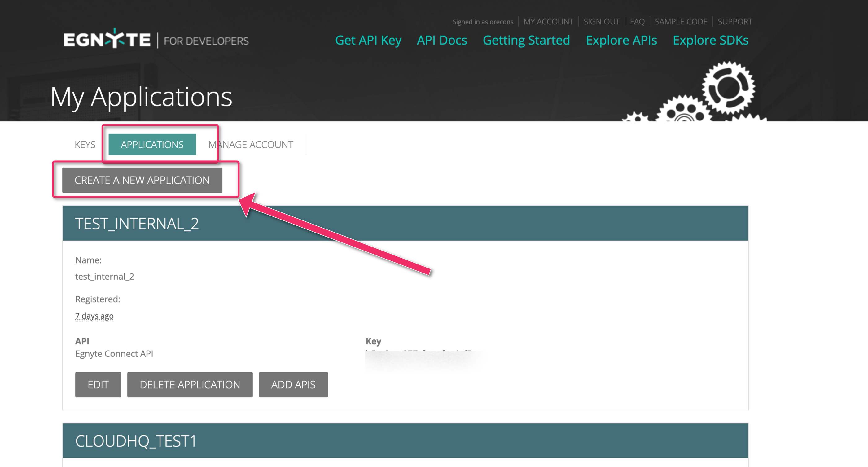Open Explore SDKs page
Image resolution: width=868 pixels, height=467 pixels.
pos(710,40)
